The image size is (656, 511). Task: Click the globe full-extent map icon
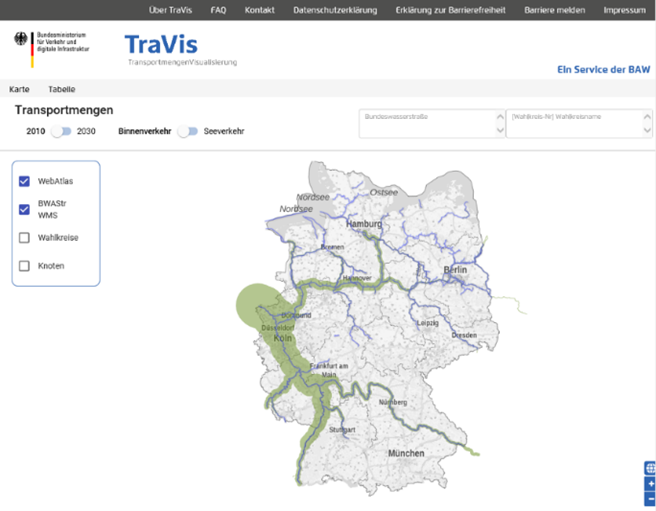click(650, 468)
